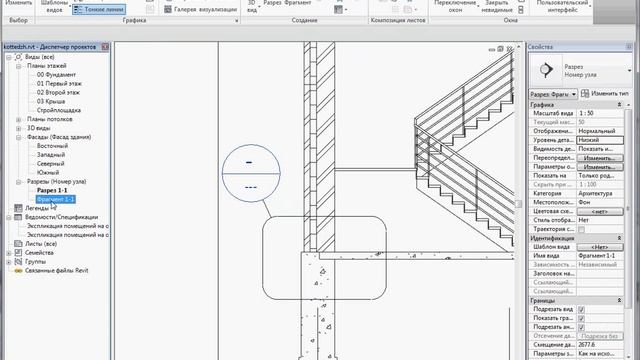Open the Северный elevation

pos(51,164)
